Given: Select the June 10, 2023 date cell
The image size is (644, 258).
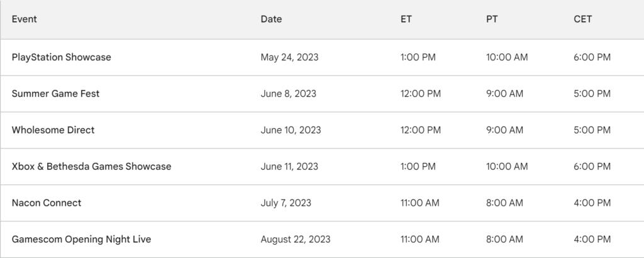Looking at the screenshot, I should (x=291, y=130).
